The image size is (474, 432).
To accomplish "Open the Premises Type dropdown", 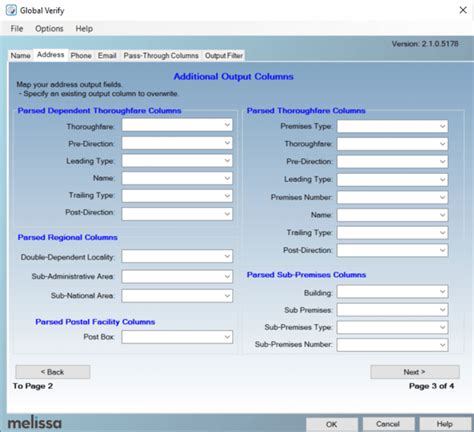I will 392,126.
